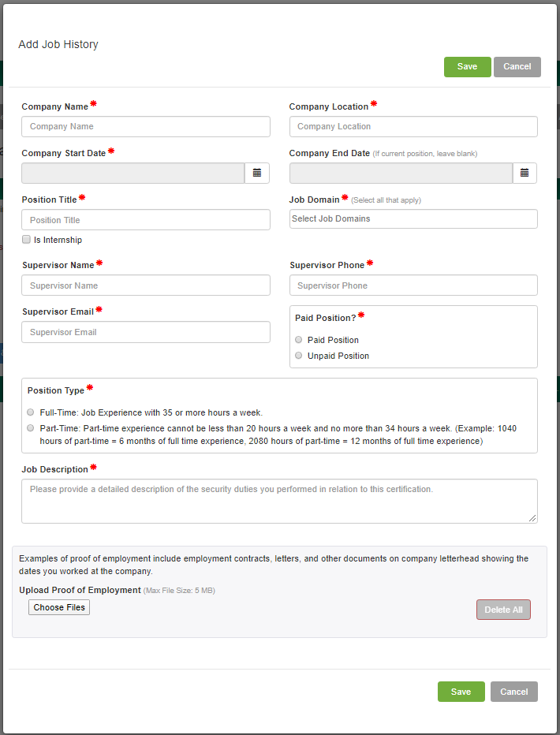Choose the Full-Time position type option
This screenshot has height=735, width=560.
tap(31, 412)
